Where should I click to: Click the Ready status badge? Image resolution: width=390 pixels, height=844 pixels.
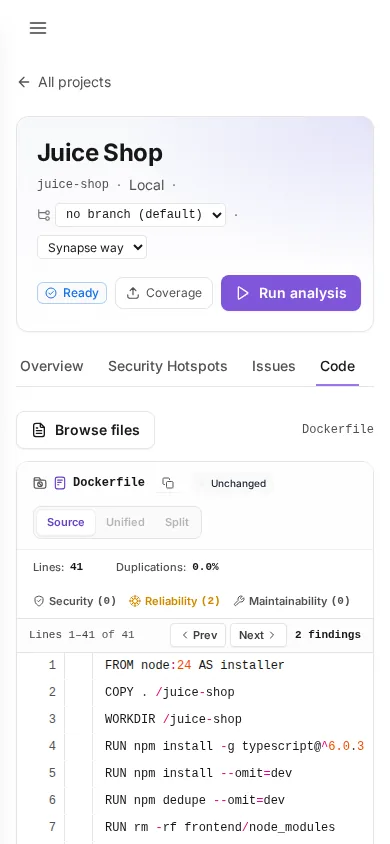(x=72, y=293)
